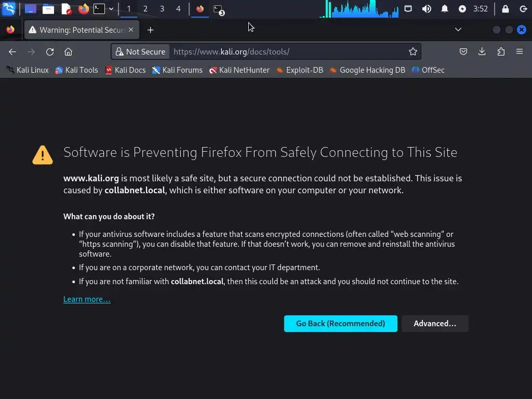
Task: Click the Not Secure site info badge
Action: coord(140,51)
